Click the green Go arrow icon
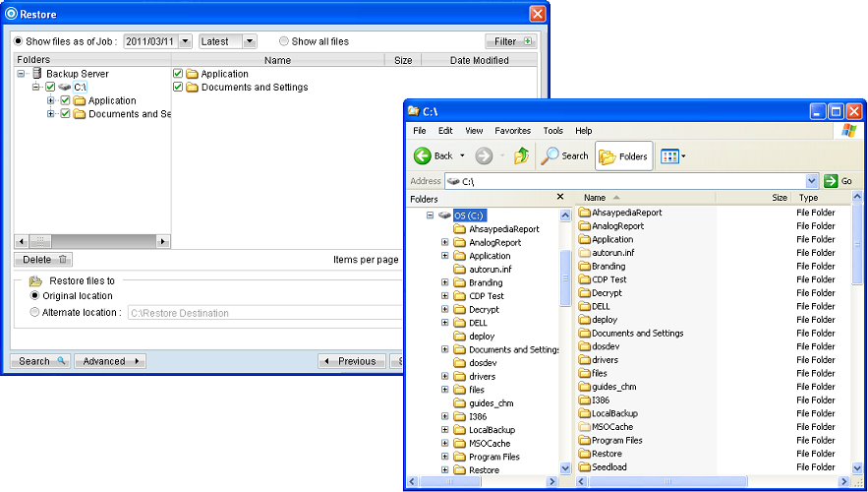Viewport: 868px width, 492px height. click(831, 181)
